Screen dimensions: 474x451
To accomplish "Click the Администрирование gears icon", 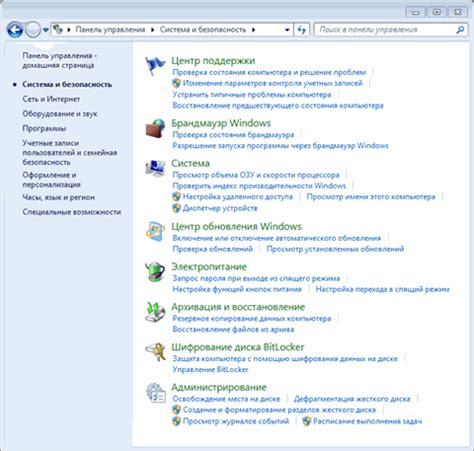I will 156,393.
